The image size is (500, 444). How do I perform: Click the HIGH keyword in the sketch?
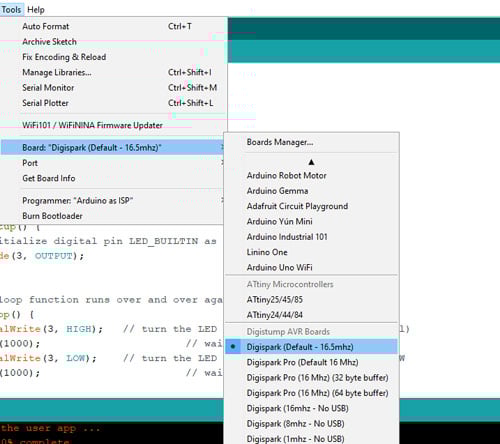[x=79, y=329]
